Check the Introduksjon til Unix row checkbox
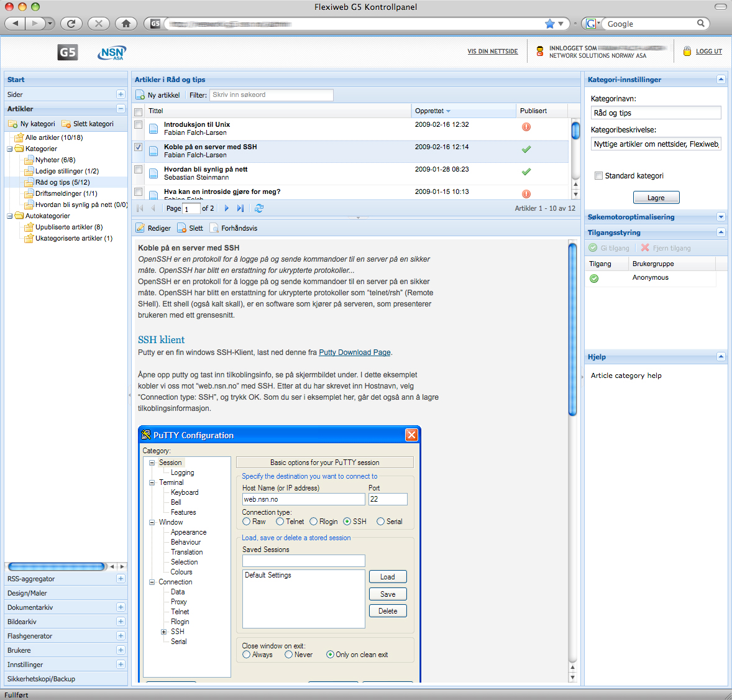Viewport: 732px width, 700px height. tap(139, 125)
